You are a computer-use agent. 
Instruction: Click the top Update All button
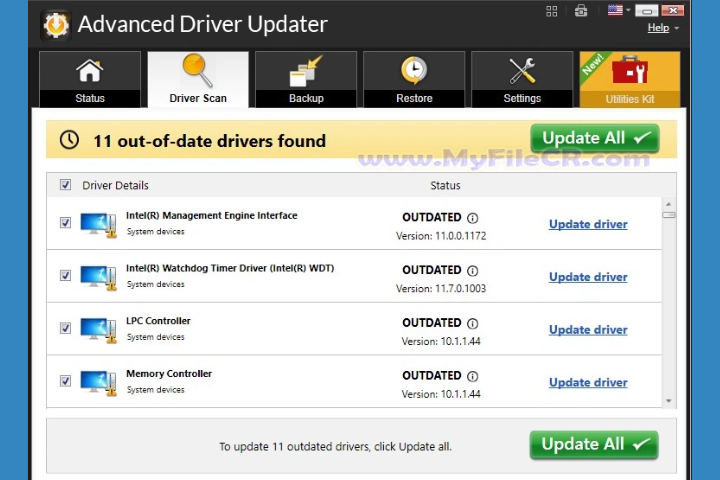pos(595,138)
